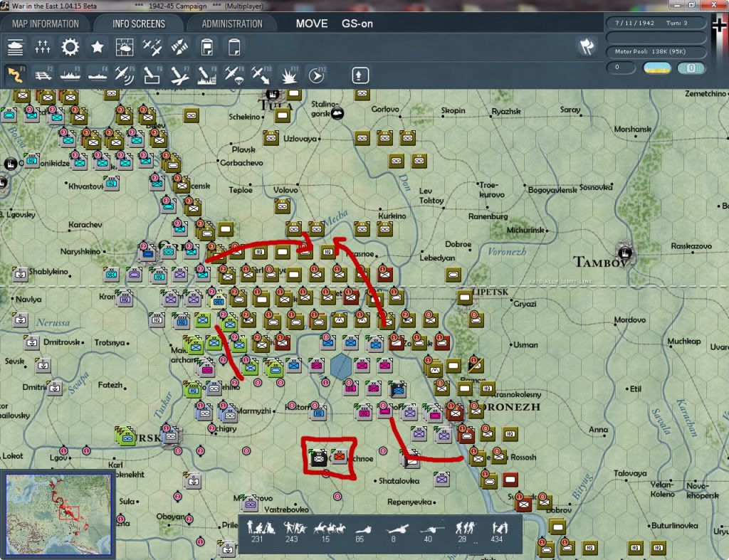Image resolution: width=729 pixels, height=560 pixels.
Task: Open the blank report page icon
Action: pos(234,48)
